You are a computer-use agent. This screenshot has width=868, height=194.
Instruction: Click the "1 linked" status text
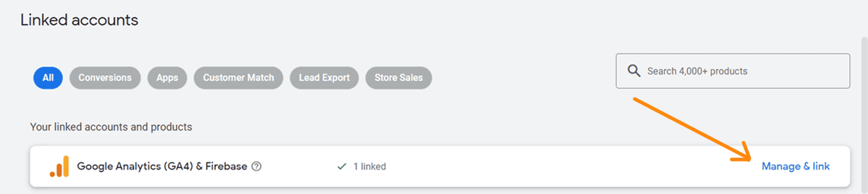pyautogui.click(x=369, y=166)
